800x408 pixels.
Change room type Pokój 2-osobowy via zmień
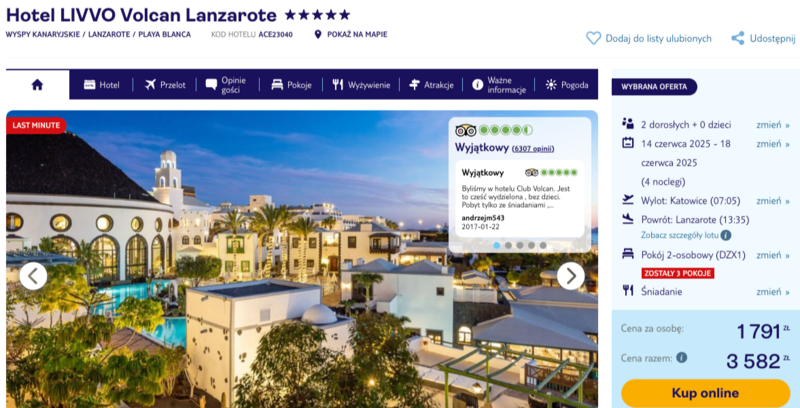[x=773, y=255]
